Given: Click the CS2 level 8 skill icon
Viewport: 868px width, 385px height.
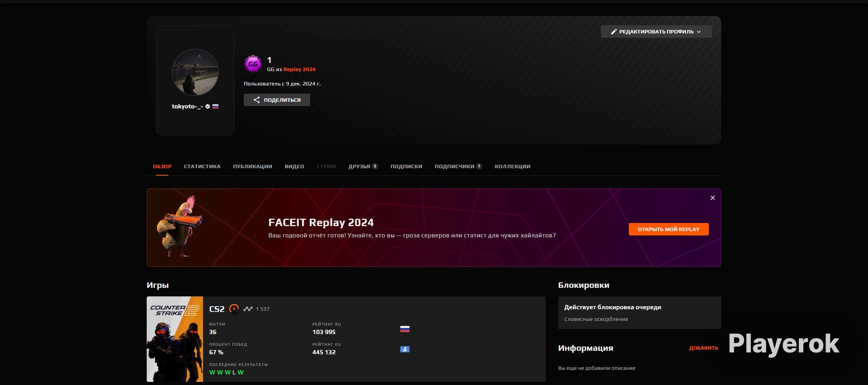Looking at the screenshot, I should [x=234, y=309].
